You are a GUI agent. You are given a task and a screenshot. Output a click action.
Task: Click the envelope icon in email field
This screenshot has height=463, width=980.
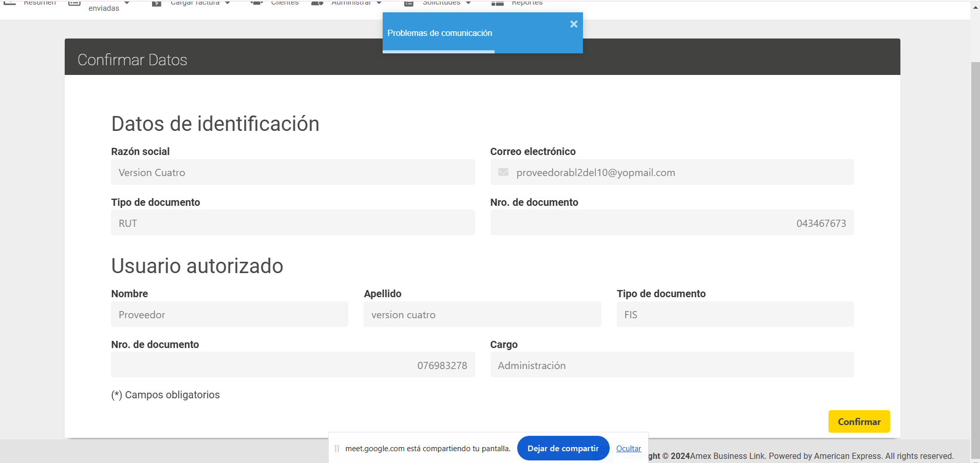tap(503, 172)
